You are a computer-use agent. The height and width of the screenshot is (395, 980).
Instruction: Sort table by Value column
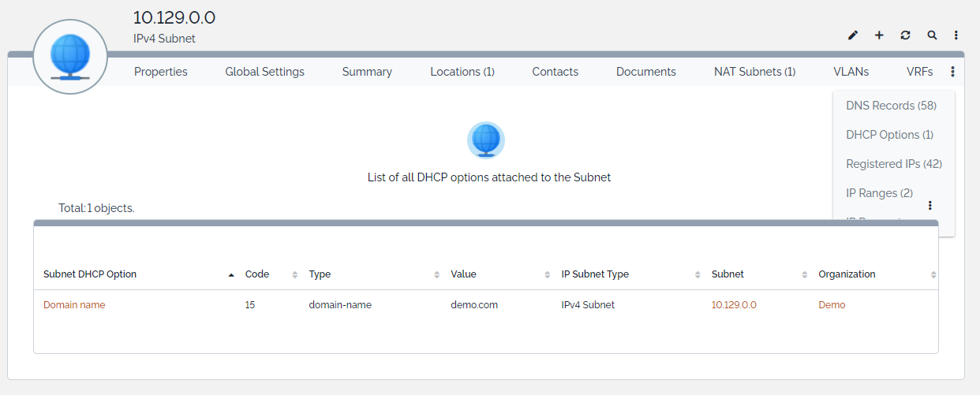463,274
